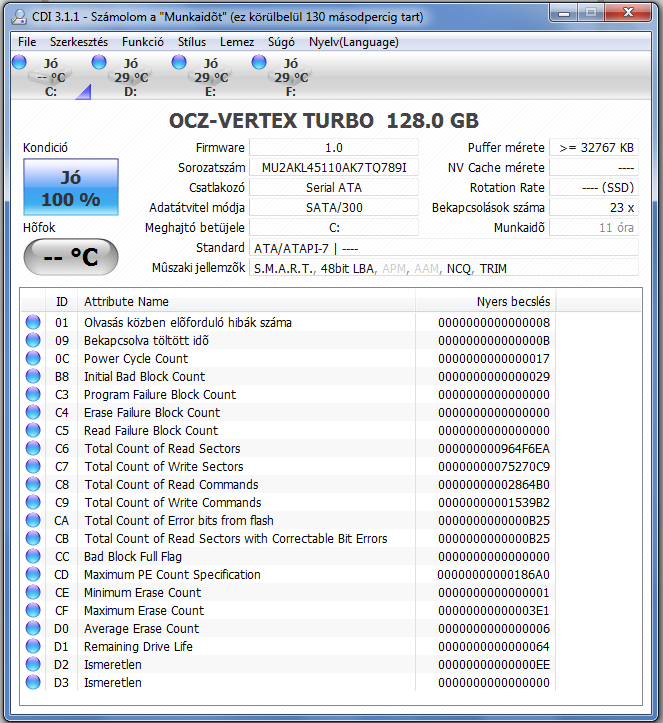
Task: Click raw value 0000000000186A0
Action: coord(494,575)
